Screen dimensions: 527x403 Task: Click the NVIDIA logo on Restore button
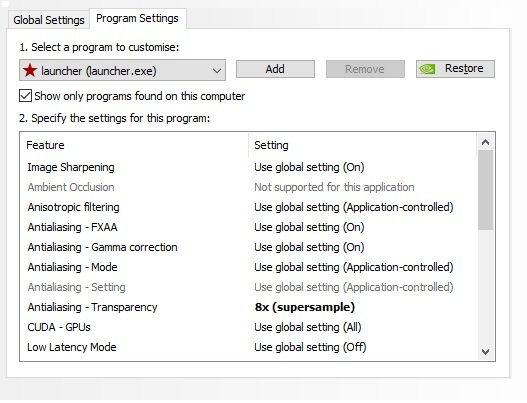coord(427,69)
